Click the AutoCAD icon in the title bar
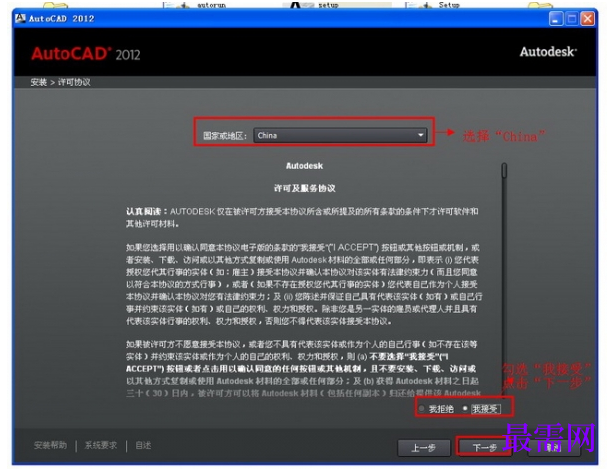The height and width of the screenshot is (469, 614). pyautogui.click(x=20, y=18)
